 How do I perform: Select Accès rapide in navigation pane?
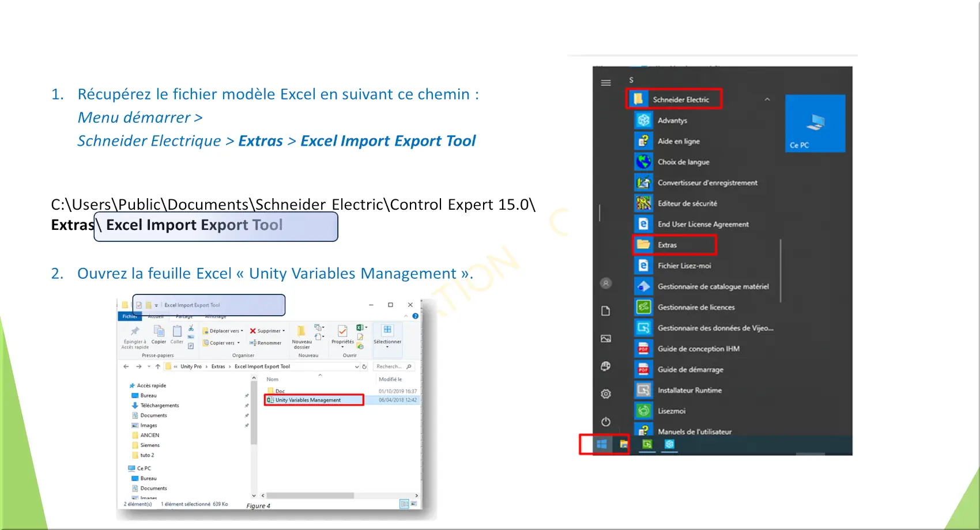pos(148,385)
